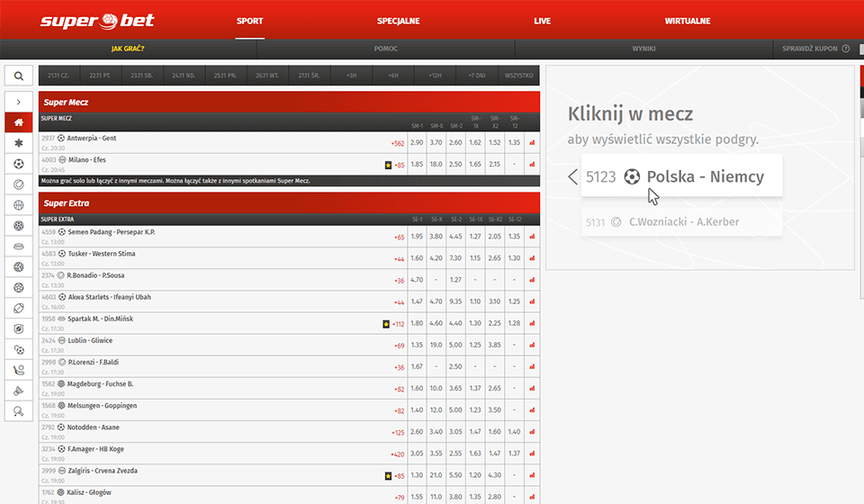The width and height of the screenshot is (864, 504).
Task: Choose the shield-shaped sport icon
Action: click(x=19, y=328)
